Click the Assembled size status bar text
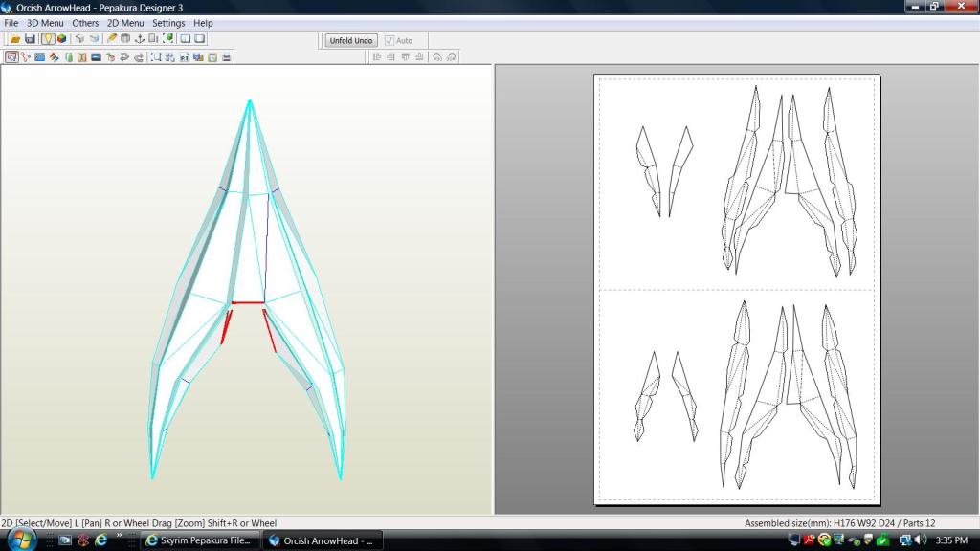980x551 pixels. (839, 523)
